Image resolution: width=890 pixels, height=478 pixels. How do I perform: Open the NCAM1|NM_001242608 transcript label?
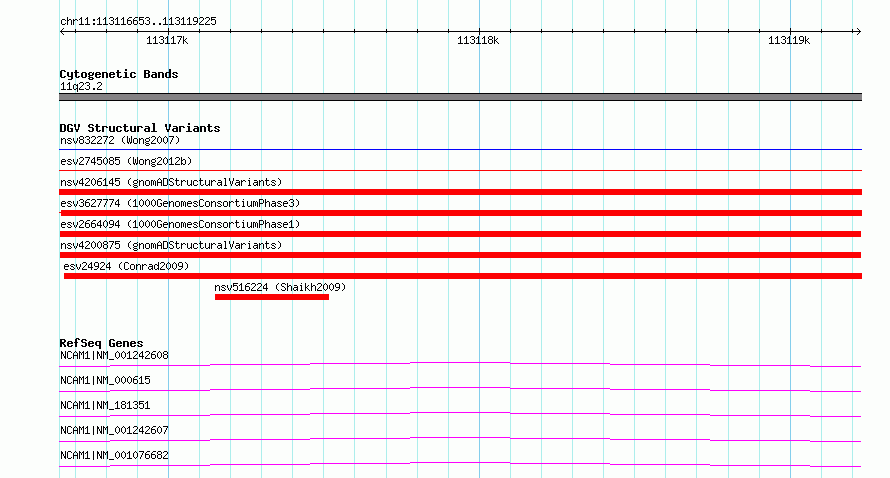click(x=114, y=355)
